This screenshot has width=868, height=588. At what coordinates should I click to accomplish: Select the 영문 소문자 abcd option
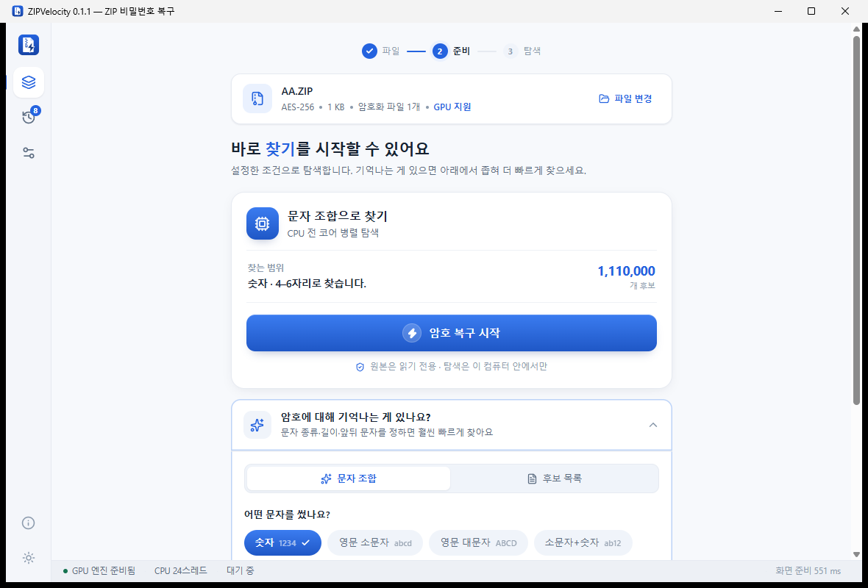coord(374,542)
